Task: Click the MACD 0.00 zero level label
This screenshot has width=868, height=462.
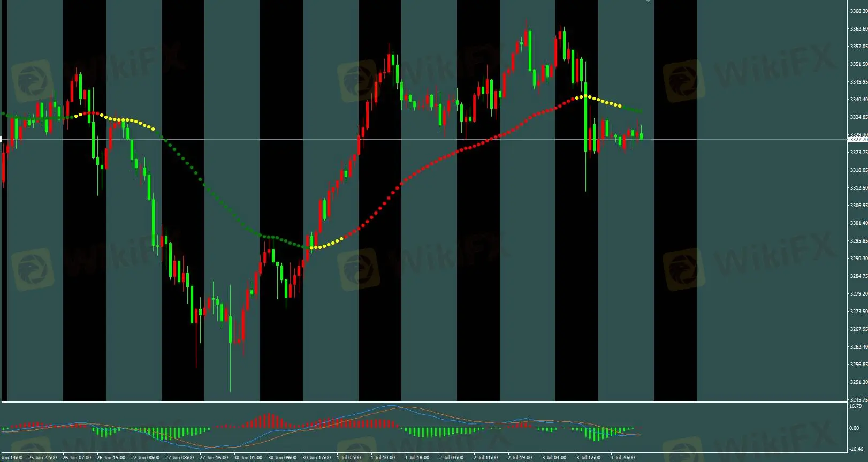Action: tap(854, 428)
